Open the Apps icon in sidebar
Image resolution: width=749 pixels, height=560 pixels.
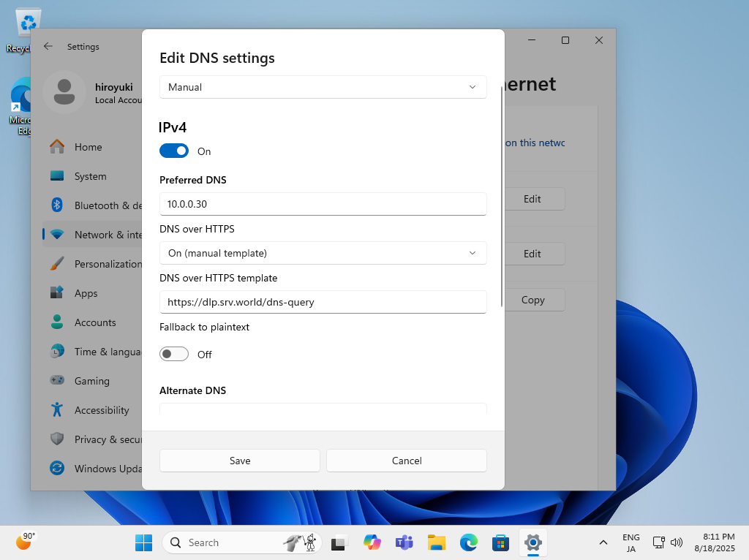[57, 293]
